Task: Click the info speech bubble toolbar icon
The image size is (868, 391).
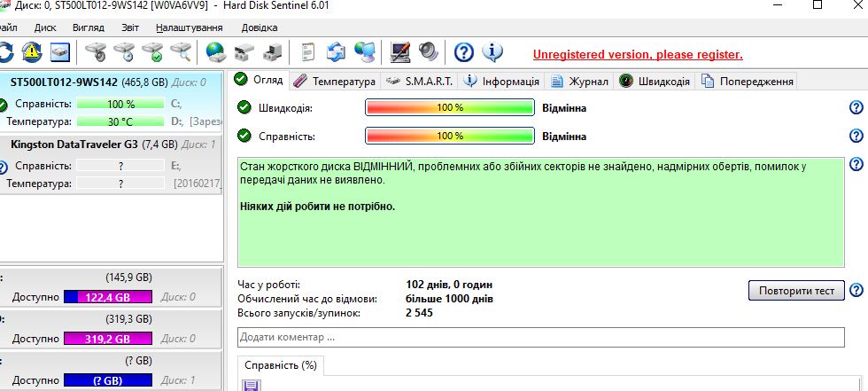Action: click(492, 52)
